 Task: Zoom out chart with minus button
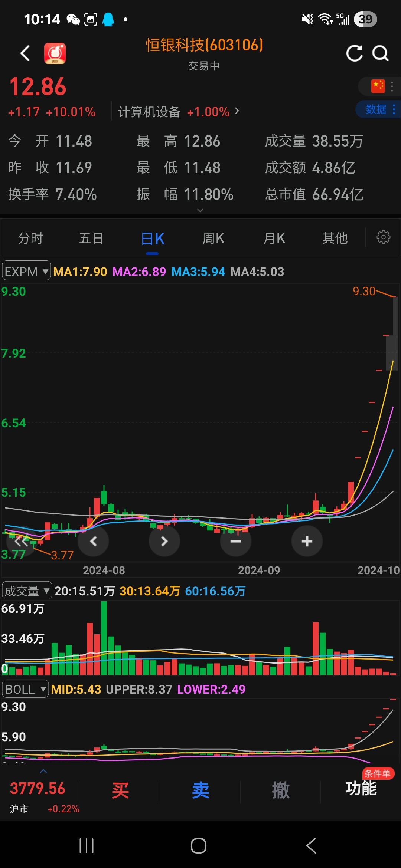pos(236,541)
